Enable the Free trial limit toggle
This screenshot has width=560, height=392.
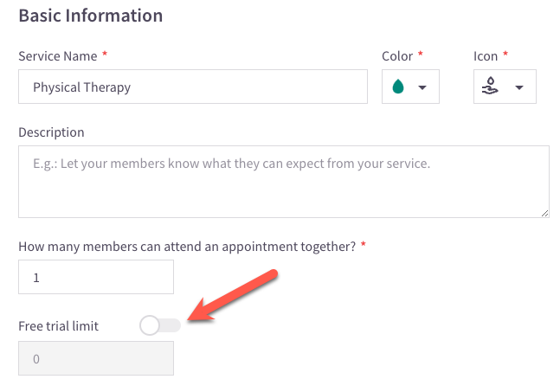(160, 325)
